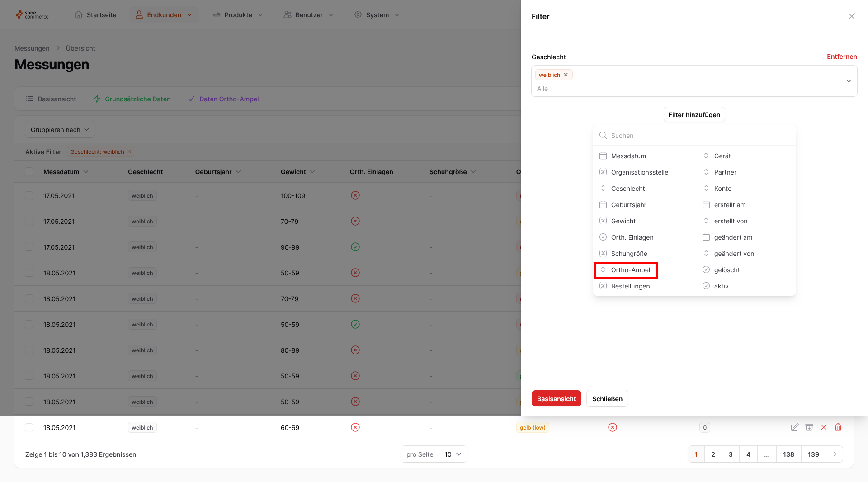The width and height of the screenshot is (868, 482).
Task: Go to next page arrow in pagination
Action: (835, 454)
